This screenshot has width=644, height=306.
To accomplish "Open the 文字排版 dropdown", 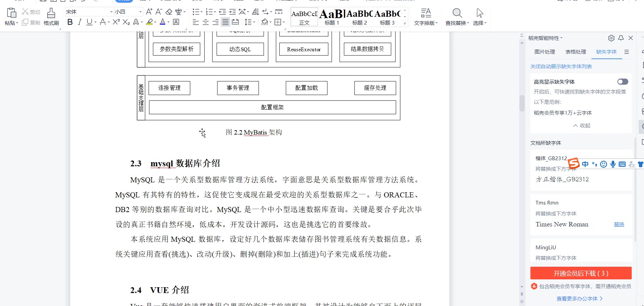I will pos(426,17).
